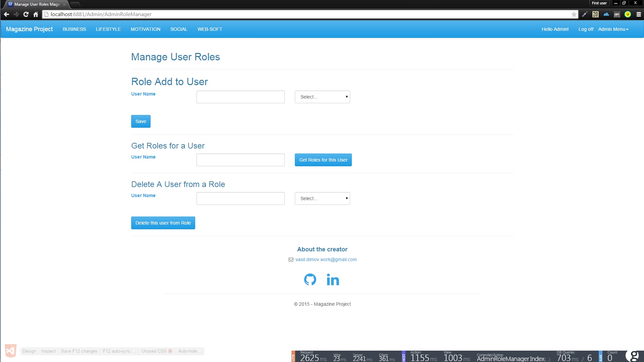Open the WEB-SOFT category
This screenshot has width=644, height=362.
pos(210,29)
